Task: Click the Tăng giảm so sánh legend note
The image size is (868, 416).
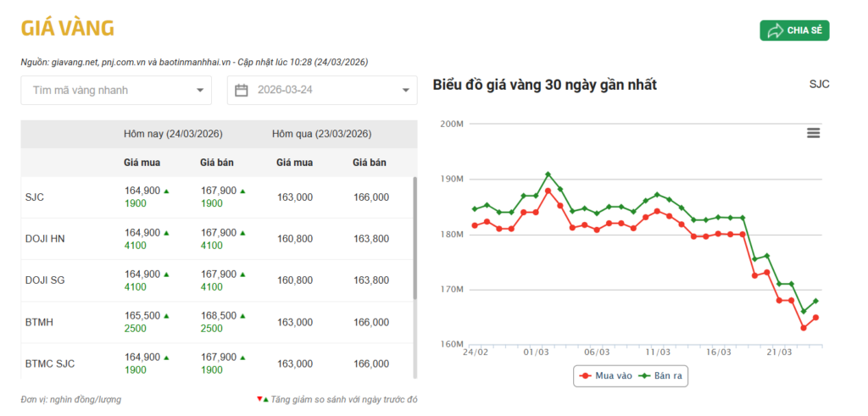Action: click(x=337, y=399)
